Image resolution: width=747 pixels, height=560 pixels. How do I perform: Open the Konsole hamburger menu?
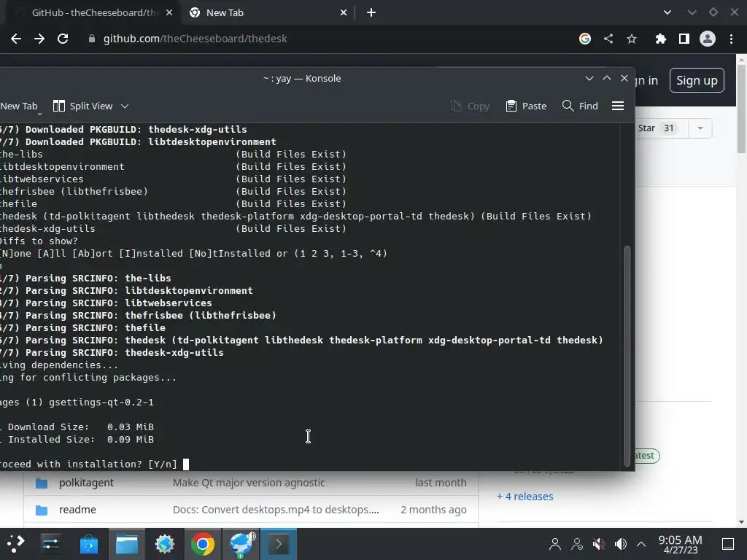[618, 106]
